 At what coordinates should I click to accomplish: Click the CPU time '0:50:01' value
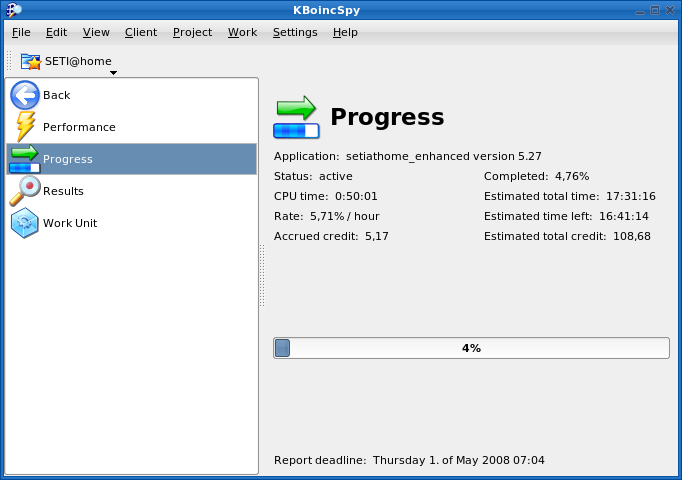356,196
